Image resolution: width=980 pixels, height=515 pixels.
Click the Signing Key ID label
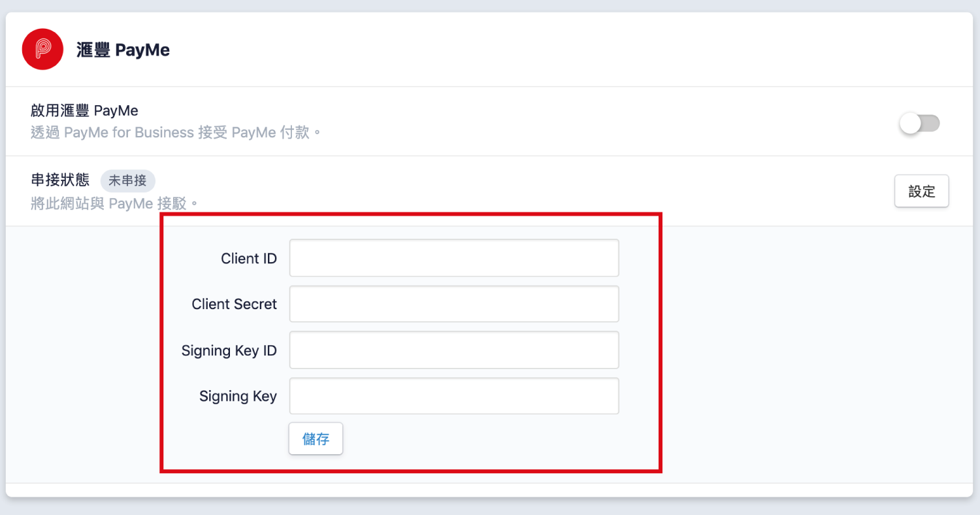point(229,351)
